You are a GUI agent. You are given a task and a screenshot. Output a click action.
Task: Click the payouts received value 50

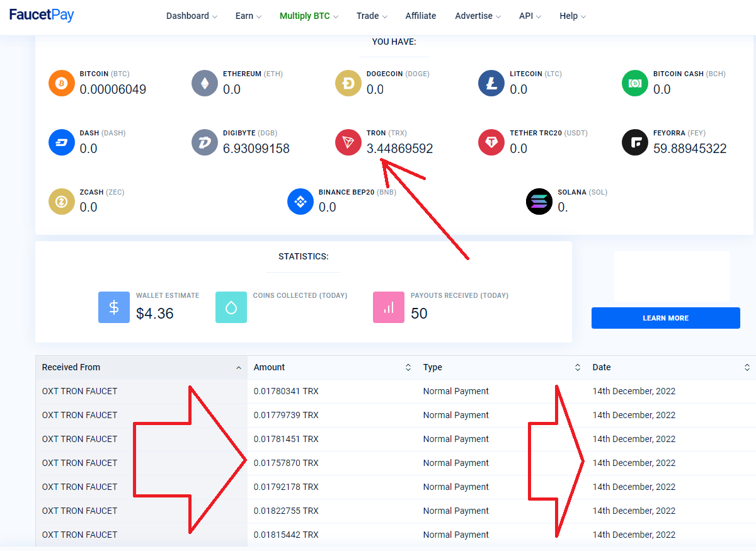419,314
